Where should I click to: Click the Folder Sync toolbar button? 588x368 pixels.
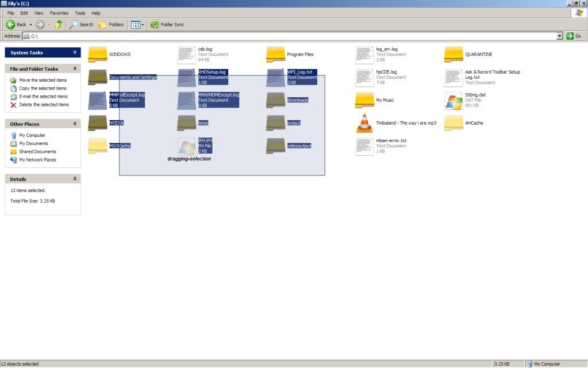(167, 25)
